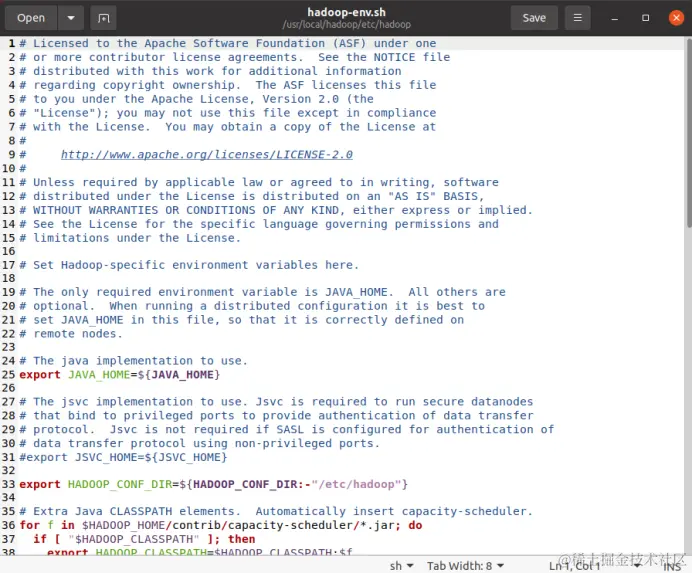692x573 pixels.
Task: Click the line "#export JSVC_HOME=${JSVC_HOME}"
Action: [x=123, y=457]
